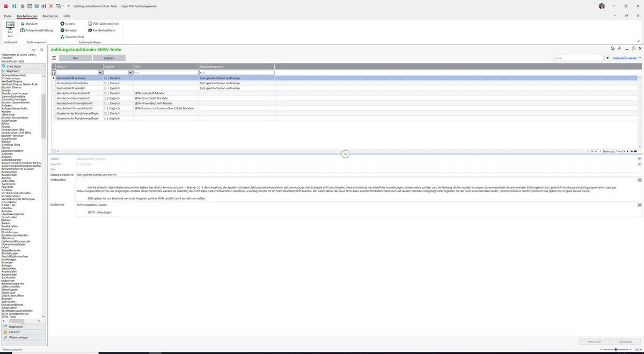Click the refresh icon in form header

[x=612, y=48]
